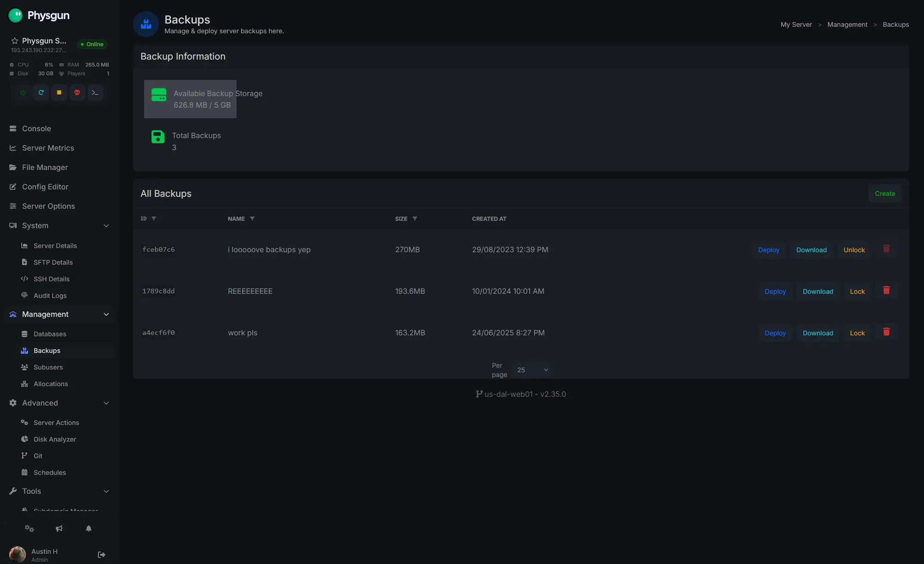Favorite the server with the star icon
Viewport: 924px width, 564px height.
15,41
